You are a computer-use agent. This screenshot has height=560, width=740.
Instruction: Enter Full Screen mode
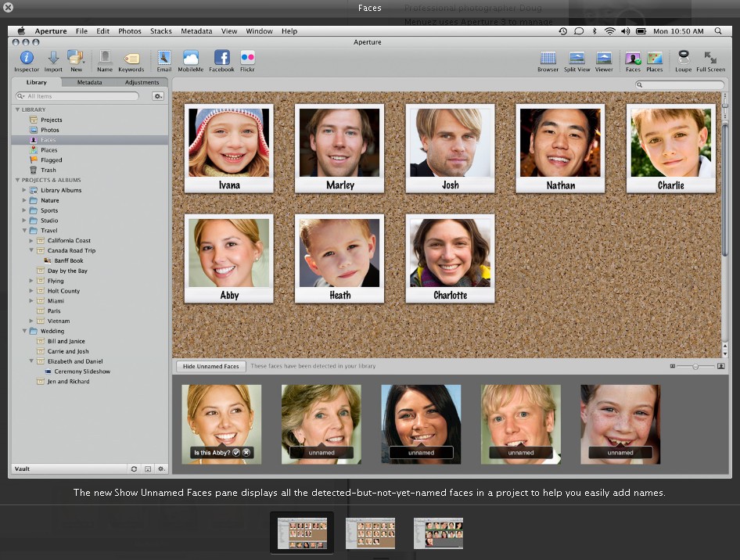tap(710, 59)
